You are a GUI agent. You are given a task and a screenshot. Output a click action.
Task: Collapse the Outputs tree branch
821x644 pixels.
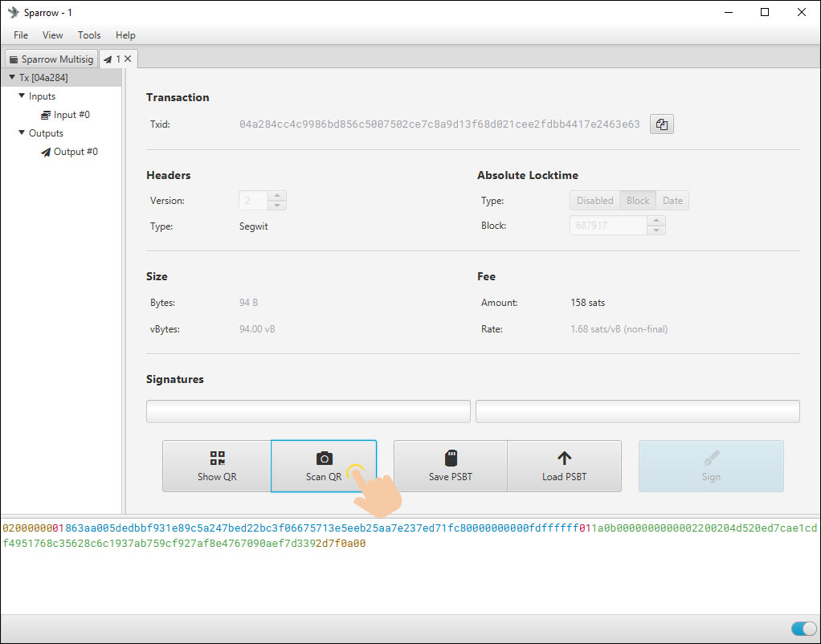tap(22, 133)
